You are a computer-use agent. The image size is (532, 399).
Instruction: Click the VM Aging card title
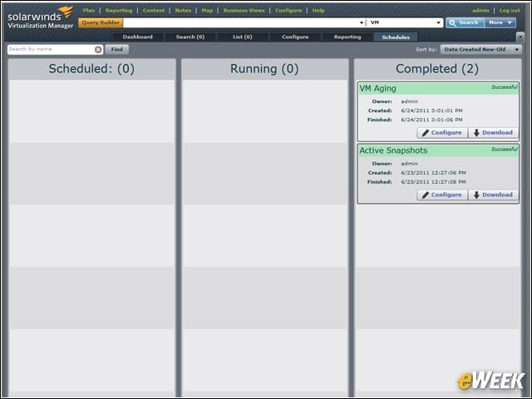(x=377, y=89)
